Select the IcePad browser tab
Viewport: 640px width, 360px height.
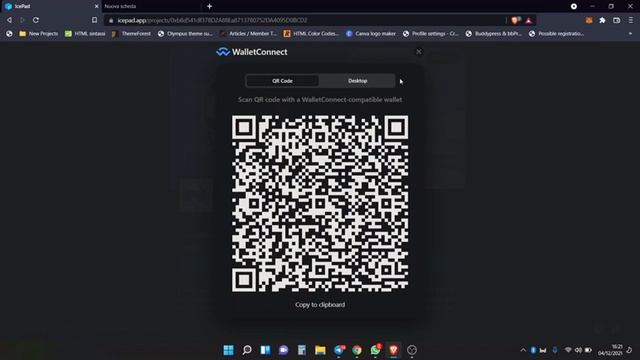[x=51, y=6]
